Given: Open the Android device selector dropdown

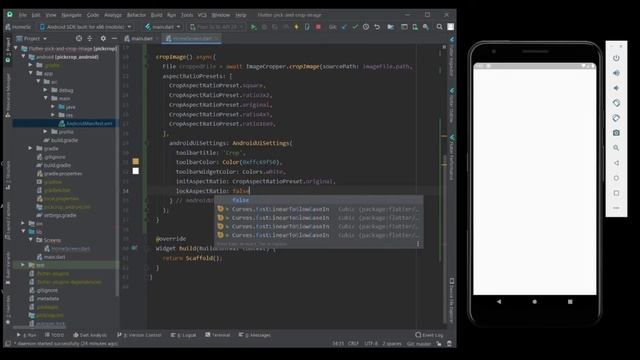Looking at the screenshot, I should point(86,27).
